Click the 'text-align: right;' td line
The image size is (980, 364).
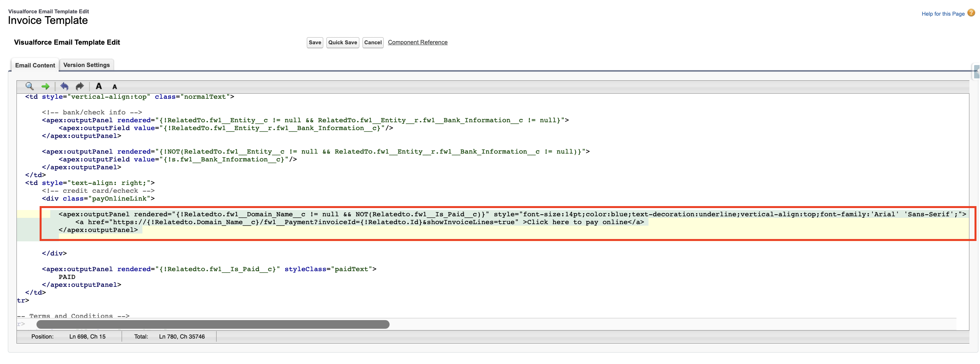coord(90,183)
